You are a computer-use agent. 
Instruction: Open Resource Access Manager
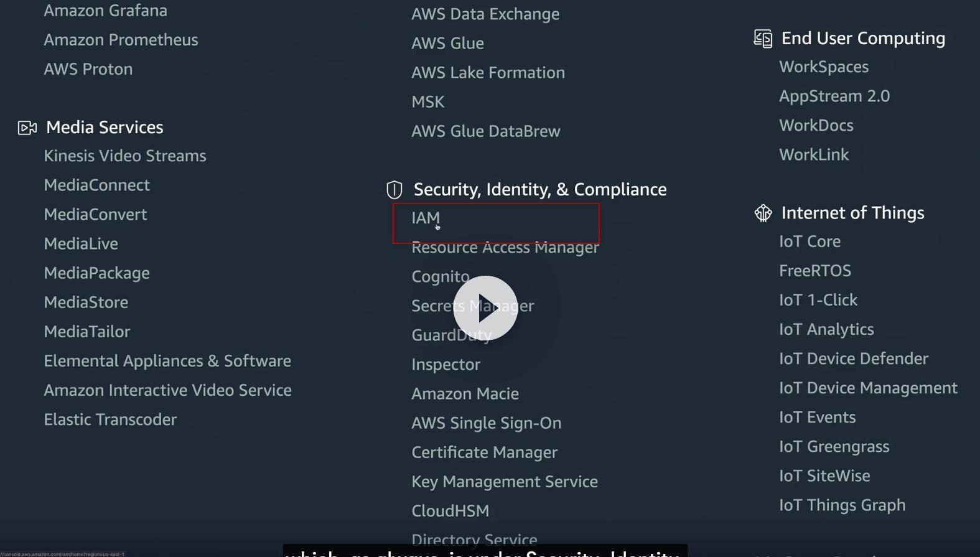coord(505,248)
